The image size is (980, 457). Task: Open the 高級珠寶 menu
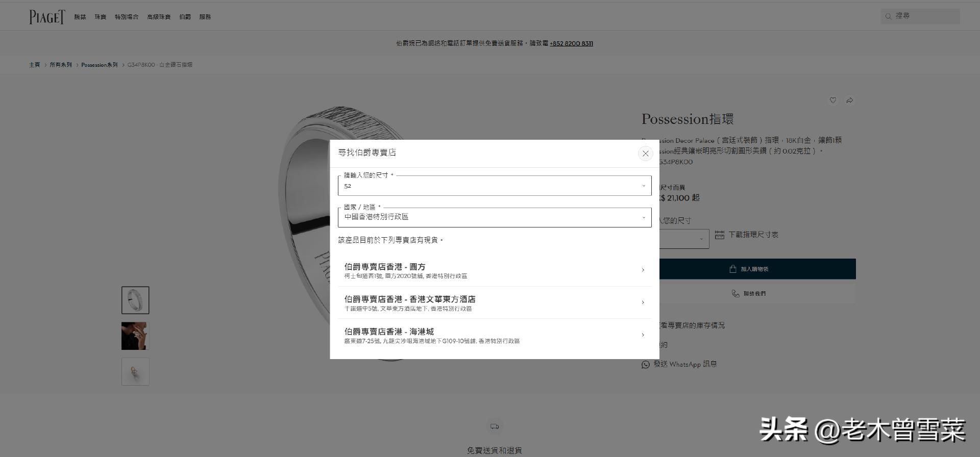159,17
